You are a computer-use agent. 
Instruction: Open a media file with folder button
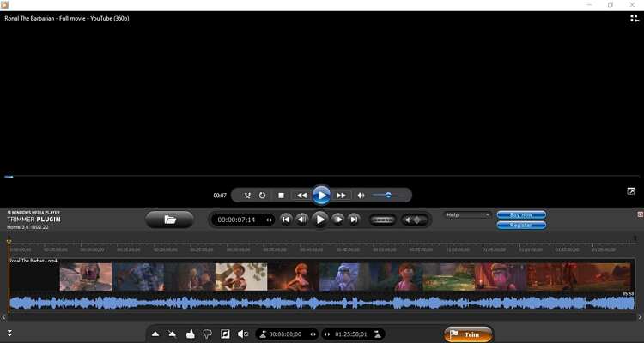(x=170, y=220)
